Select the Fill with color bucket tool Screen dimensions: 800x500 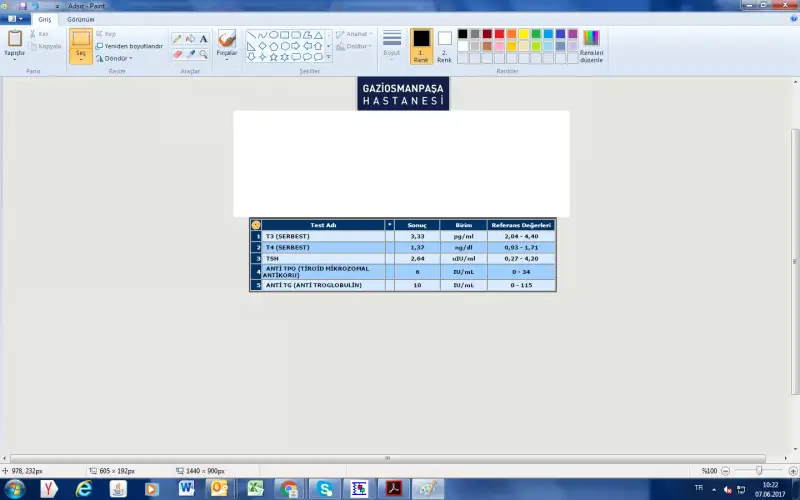pos(190,39)
